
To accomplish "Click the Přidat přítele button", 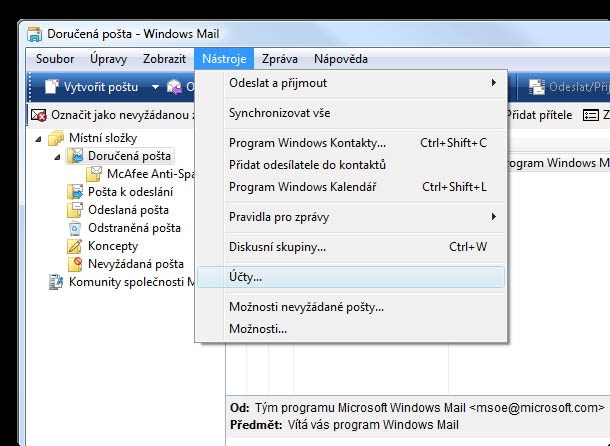I will [x=539, y=115].
